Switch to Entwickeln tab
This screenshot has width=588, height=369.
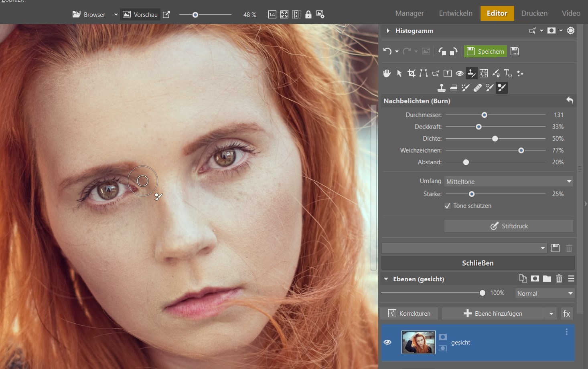click(x=456, y=13)
